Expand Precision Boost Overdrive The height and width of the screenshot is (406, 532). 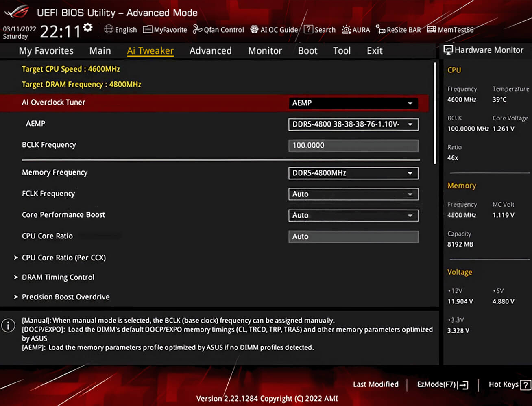(x=65, y=297)
